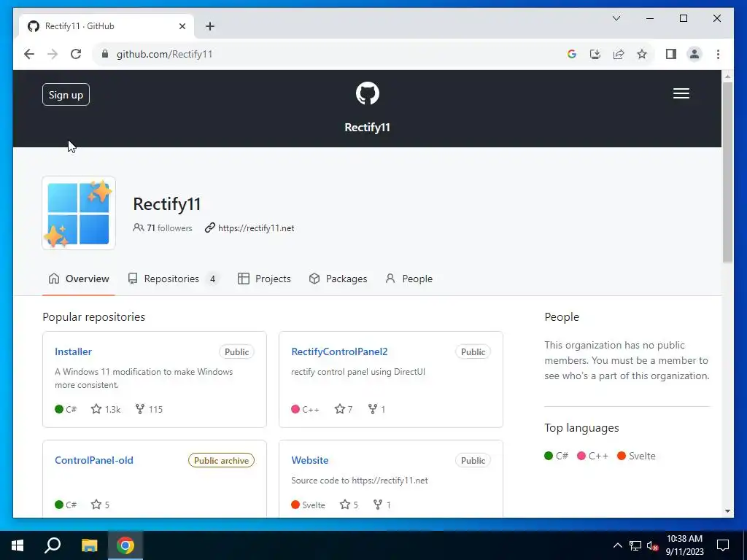The image size is (747, 560).
Task: Click the Chrome taskbar icon
Action: click(x=125, y=545)
